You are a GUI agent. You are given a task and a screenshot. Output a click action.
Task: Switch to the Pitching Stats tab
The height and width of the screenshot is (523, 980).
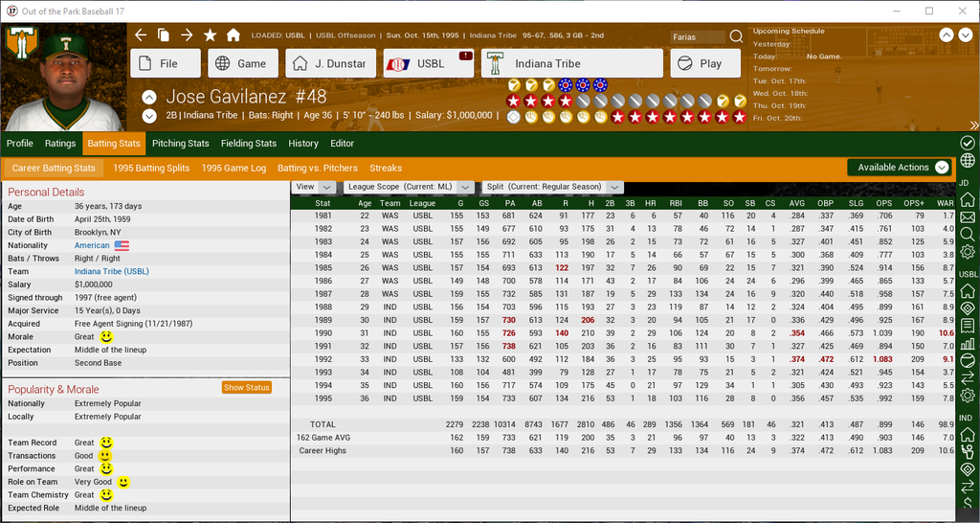pos(180,144)
